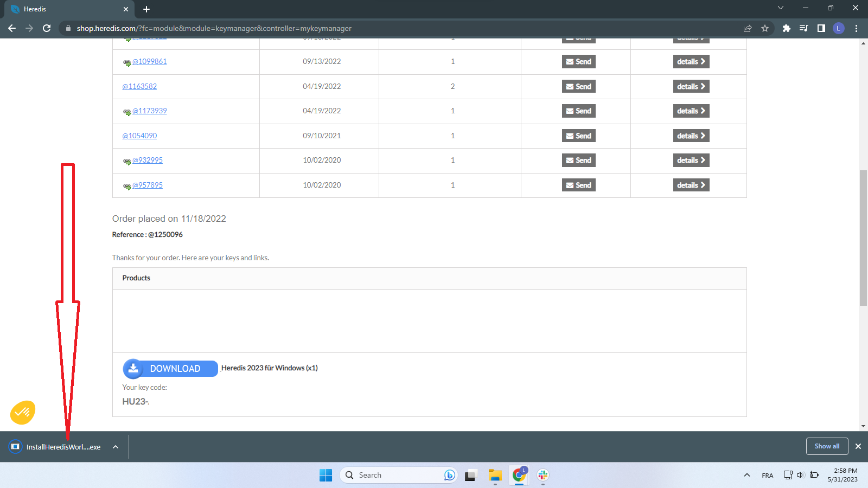
Task: Open a new browser tab
Action: click(x=146, y=9)
